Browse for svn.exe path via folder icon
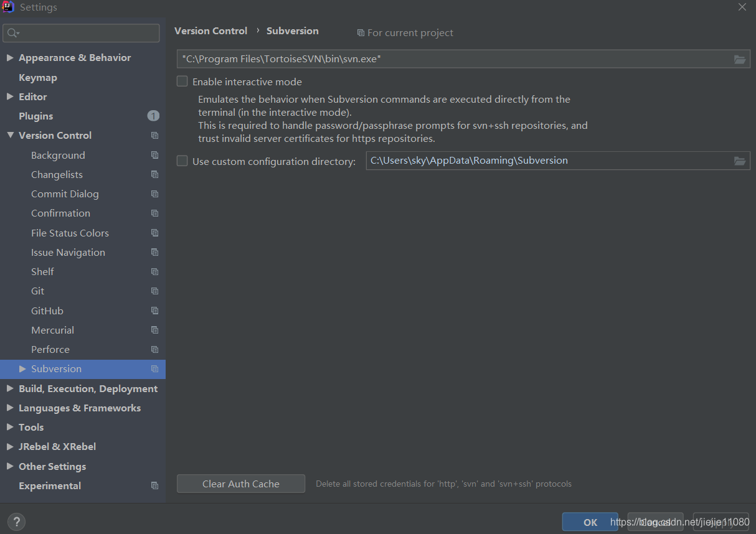The image size is (756, 534). coord(740,59)
